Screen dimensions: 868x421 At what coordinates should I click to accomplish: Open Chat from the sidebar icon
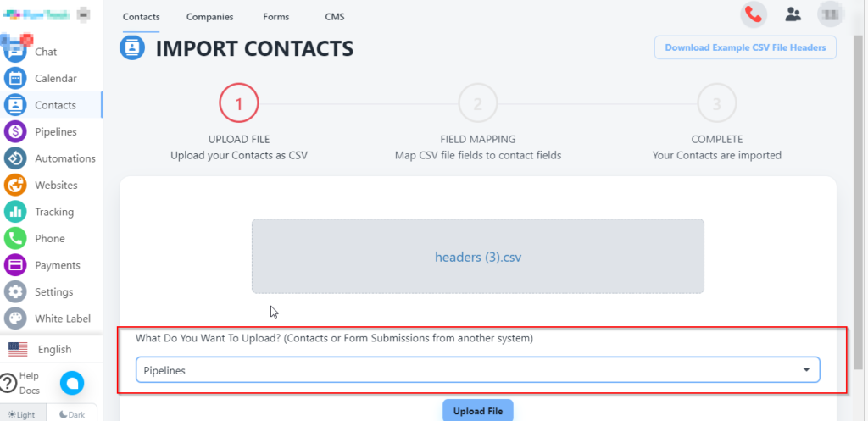click(x=16, y=52)
